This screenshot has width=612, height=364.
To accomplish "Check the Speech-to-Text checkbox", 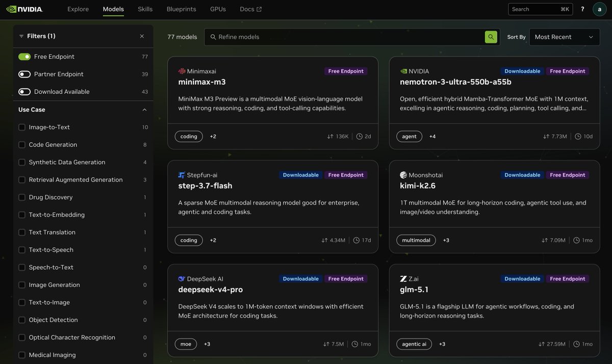I will tap(22, 268).
